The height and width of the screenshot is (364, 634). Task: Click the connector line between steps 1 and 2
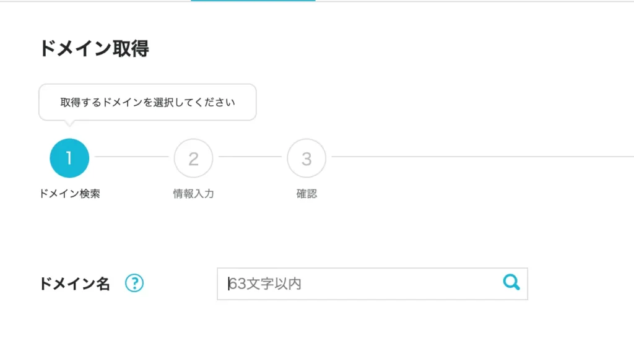(x=131, y=157)
